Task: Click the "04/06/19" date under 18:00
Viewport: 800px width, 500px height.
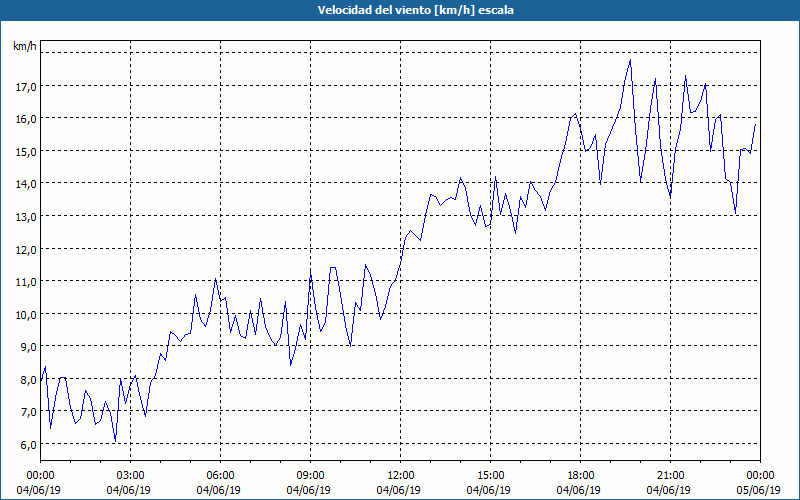Action: (579, 490)
